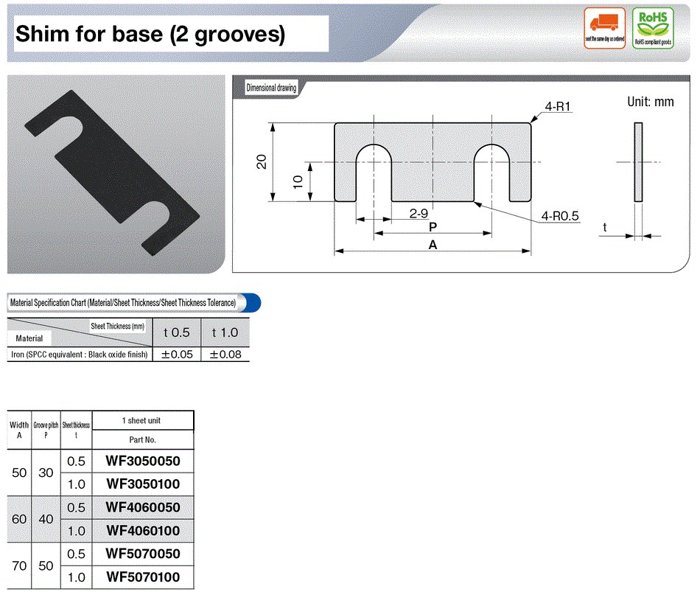Click the t 0.5 column header
Image resolution: width=700 pixels, height=606 pixels.
tap(177, 332)
